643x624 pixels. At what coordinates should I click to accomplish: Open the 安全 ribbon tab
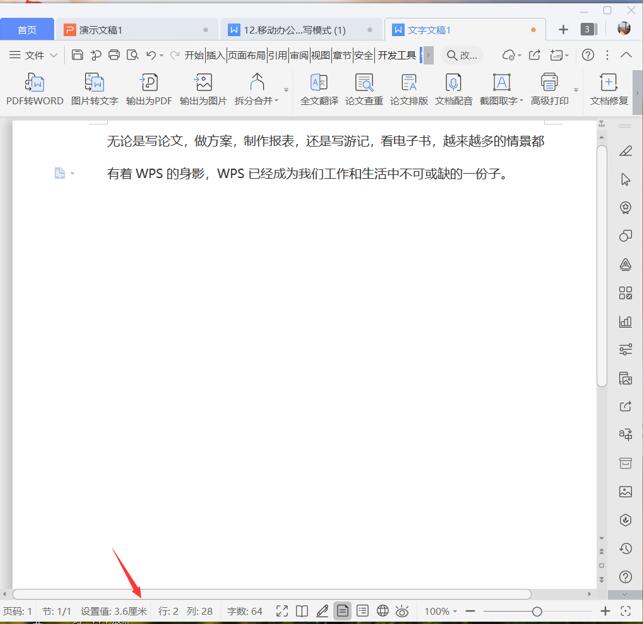coord(364,55)
